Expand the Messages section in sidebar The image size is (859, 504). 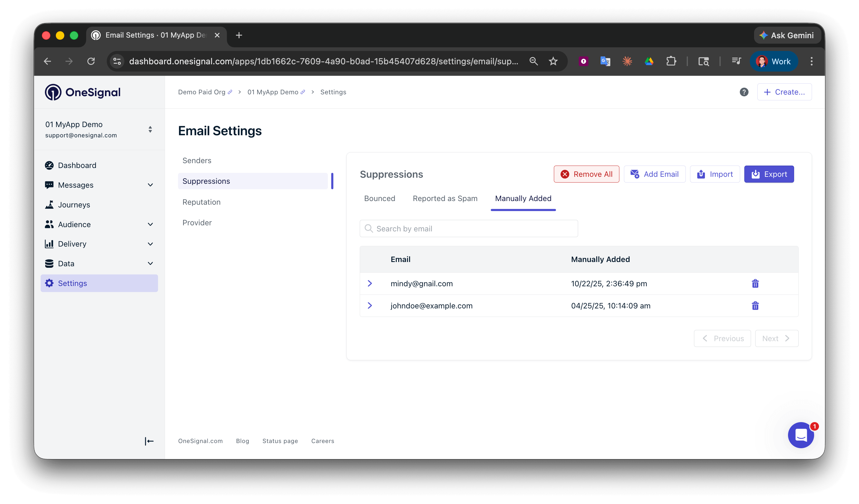150,185
